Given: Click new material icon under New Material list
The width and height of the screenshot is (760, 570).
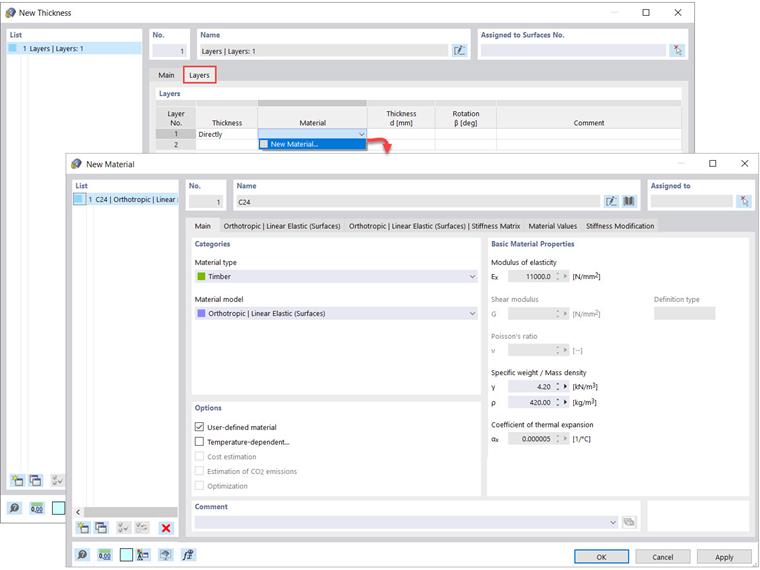Looking at the screenshot, I should (83, 527).
